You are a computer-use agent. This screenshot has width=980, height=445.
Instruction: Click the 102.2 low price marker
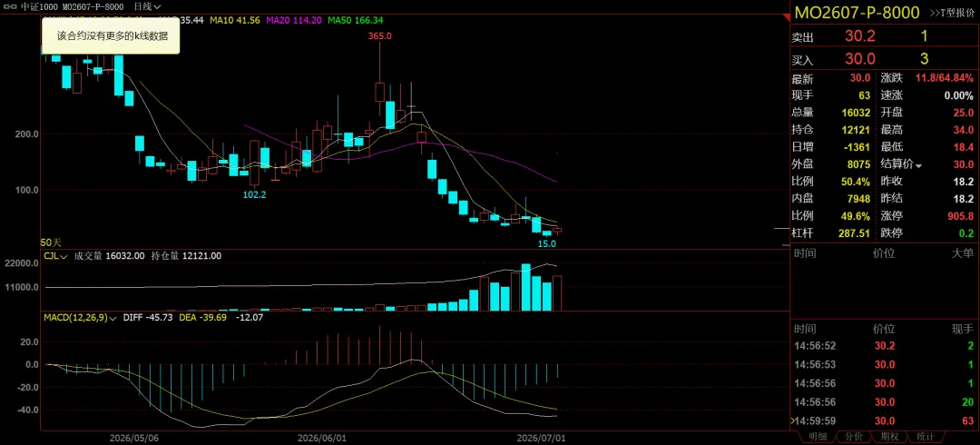tap(254, 194)
